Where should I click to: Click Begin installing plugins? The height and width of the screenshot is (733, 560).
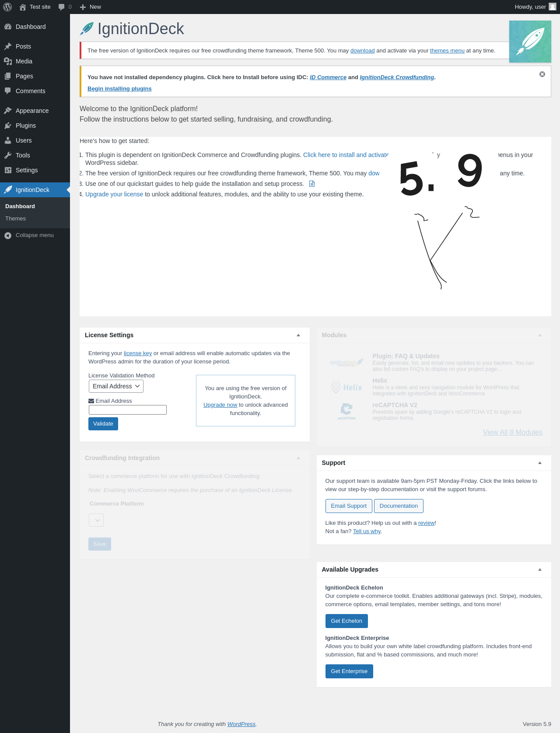pos(119,89)
